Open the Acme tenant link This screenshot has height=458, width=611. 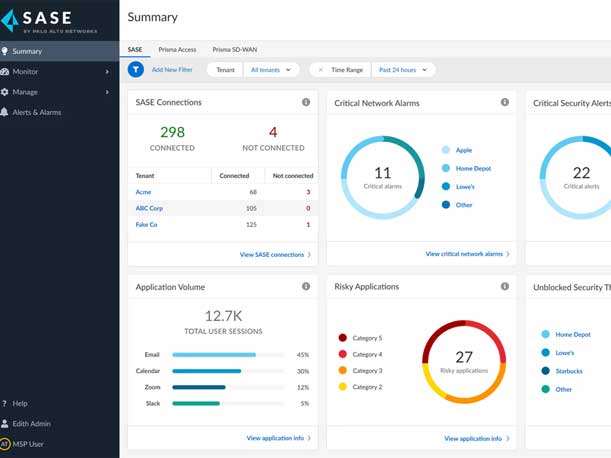[143, 191]
